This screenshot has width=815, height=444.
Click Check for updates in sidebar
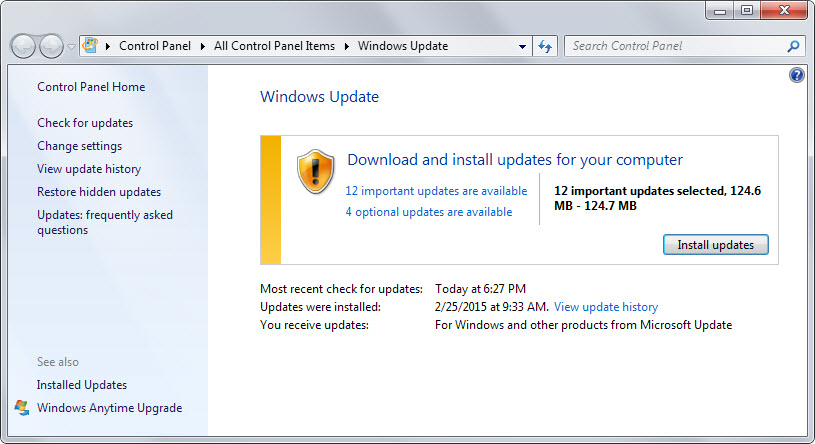[85, 123]
